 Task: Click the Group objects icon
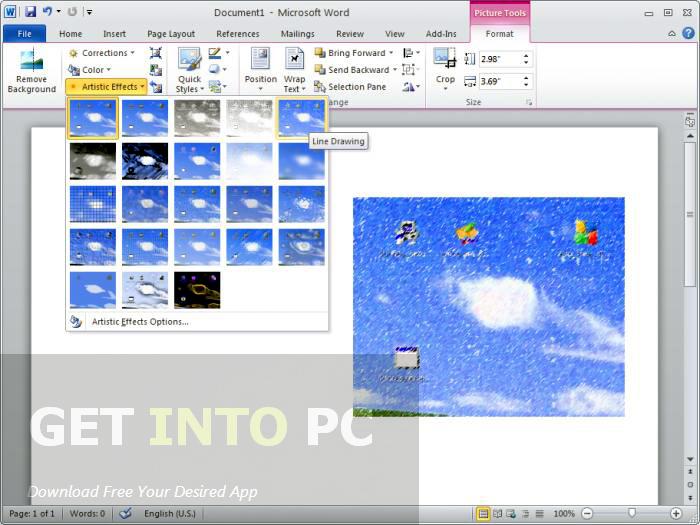(x=408, y=69)
